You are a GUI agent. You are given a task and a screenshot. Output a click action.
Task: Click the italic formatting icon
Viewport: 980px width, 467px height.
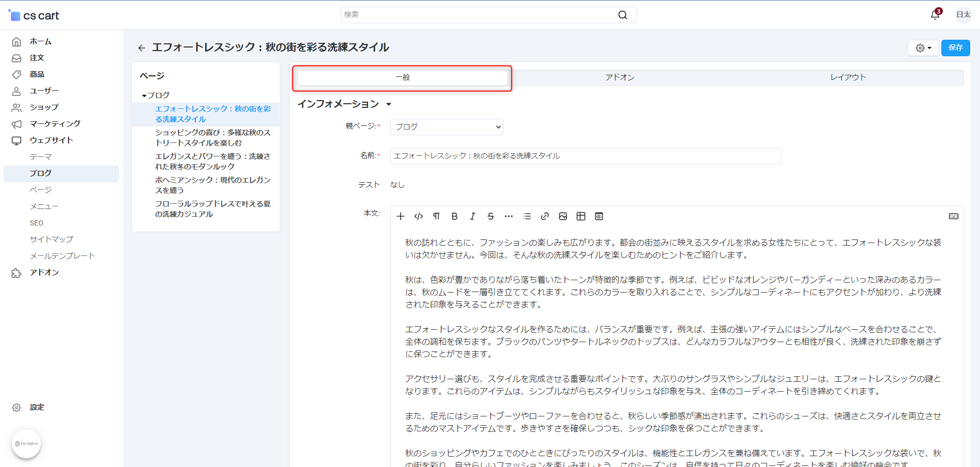point(472,216)
